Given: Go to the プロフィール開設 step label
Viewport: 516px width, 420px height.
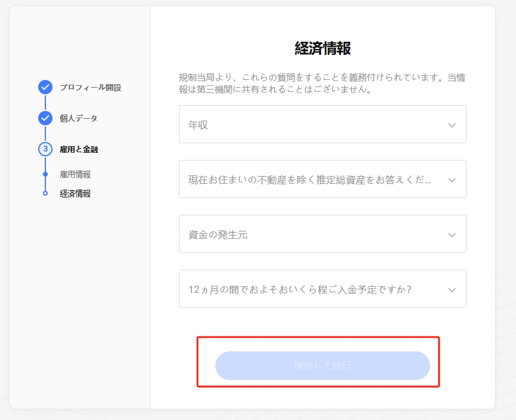Looking at the screenshot, I should pyautogui.click(x=90, y=88).
